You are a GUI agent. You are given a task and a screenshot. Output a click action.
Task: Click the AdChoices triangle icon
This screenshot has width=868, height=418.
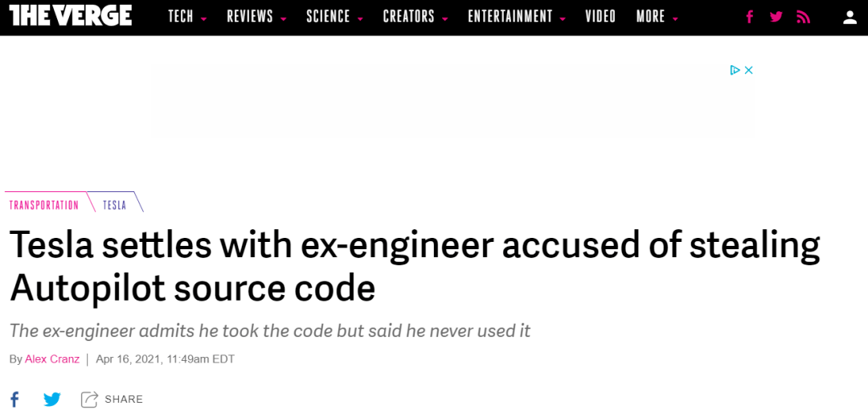pyautogui.click(x=735, y=70)
